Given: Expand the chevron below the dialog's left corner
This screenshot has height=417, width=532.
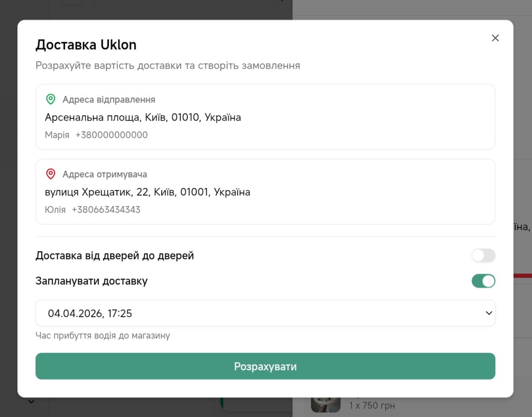Looking at the screenshot, I should [31, 401].
